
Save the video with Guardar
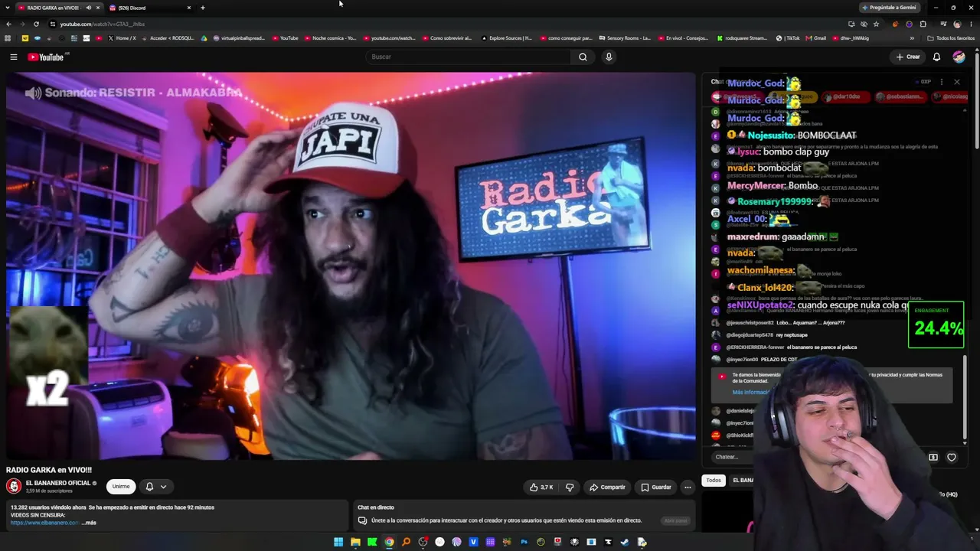click(x=656, y=487)
